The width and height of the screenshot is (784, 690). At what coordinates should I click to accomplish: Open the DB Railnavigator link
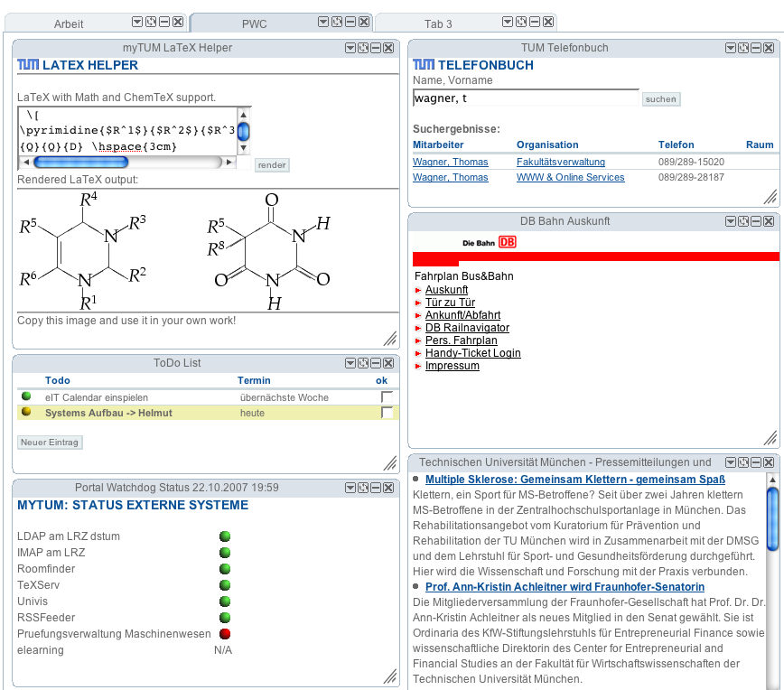tap(467, 328)
